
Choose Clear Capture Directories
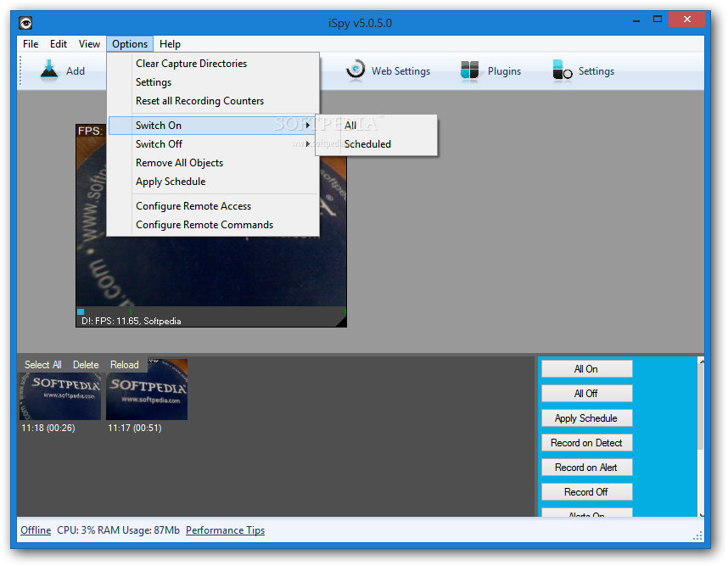coord(213,64)
